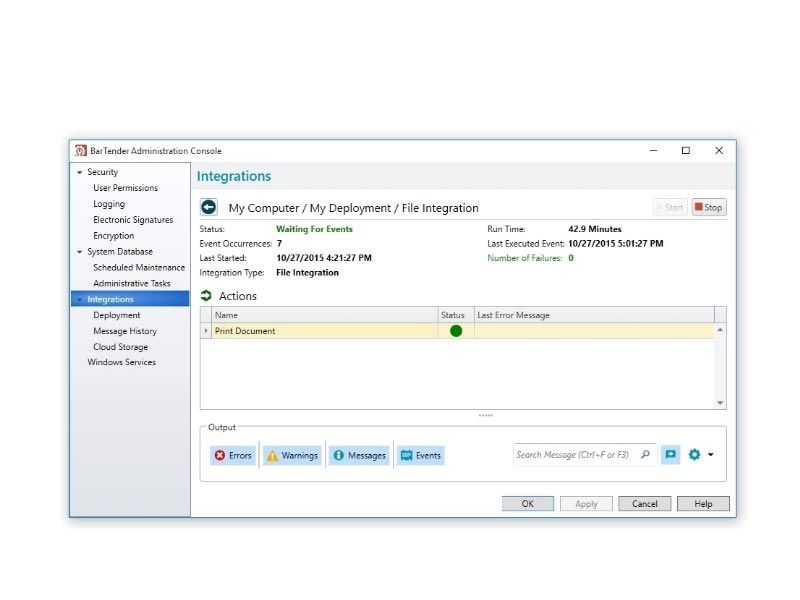Select Encryption in the sidebar
Image resolution: width=800 pixels, height=600 pixels.
(114, 235)
